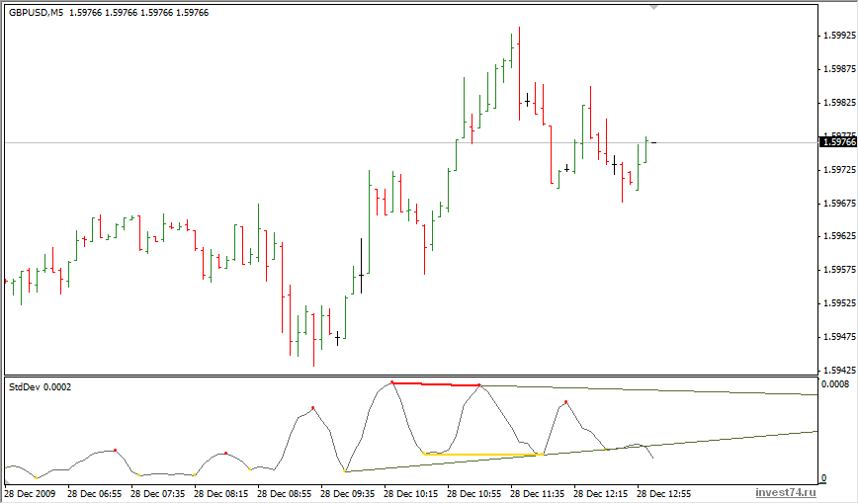
Task: Click the 28 Dec 06:55 time label
Action: 98,492
